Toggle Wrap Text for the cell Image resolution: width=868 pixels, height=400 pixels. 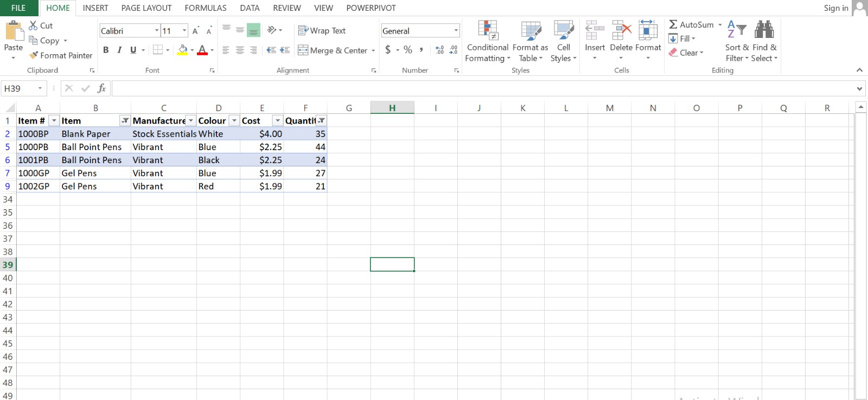(x=322, y=31)
